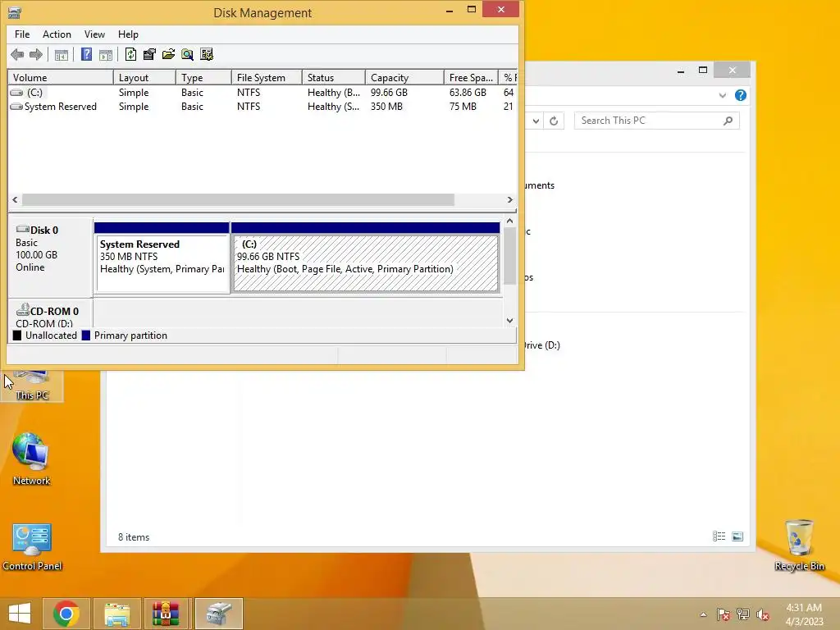840x630 pixels.
Task: Click the 99.66 GB capacity cell
Action: [389, 93]
